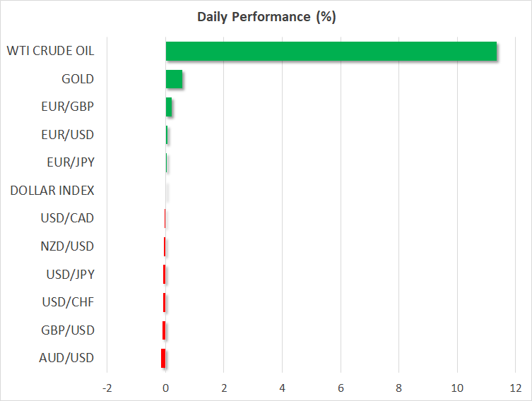This screenshot has width=532, height=401.
Task: Click the USD/JPY category label
Action: click(69, 274)
